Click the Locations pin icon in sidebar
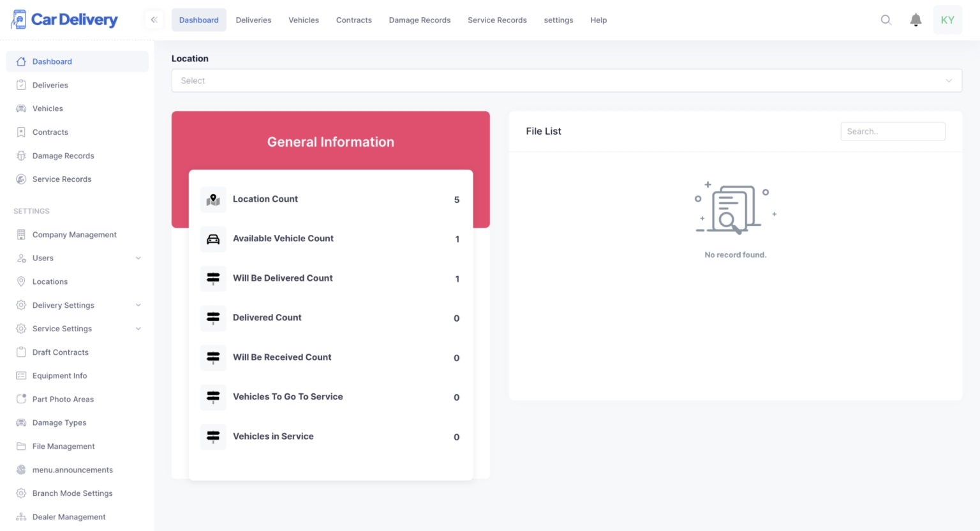 pyautogui.click(x=21, y=281)
